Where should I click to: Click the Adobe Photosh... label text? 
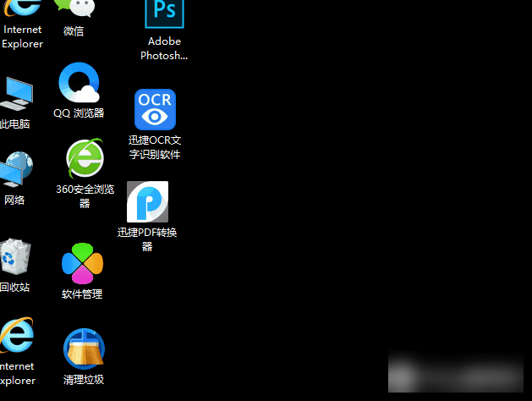coord(164,48)
